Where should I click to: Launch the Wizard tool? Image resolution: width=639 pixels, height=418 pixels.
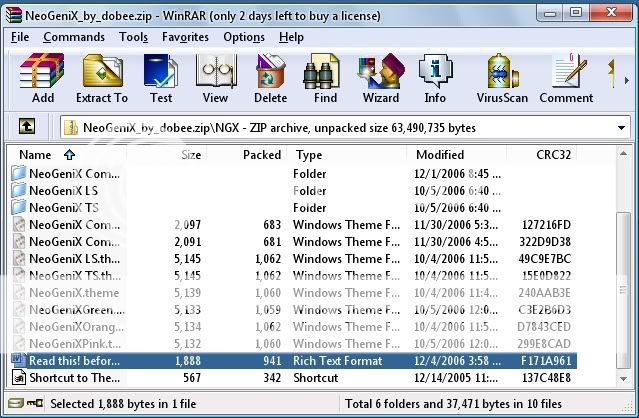click(x=381, y=78)
